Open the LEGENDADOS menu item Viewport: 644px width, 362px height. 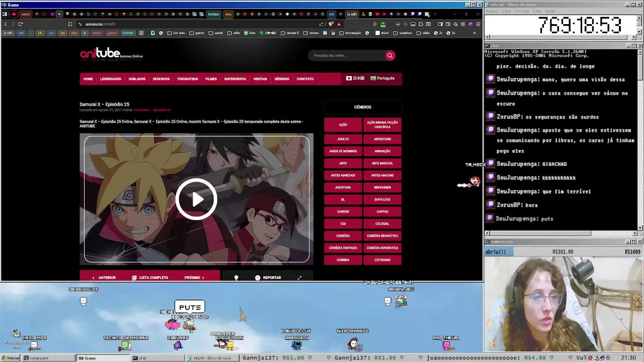pos(110,79)
